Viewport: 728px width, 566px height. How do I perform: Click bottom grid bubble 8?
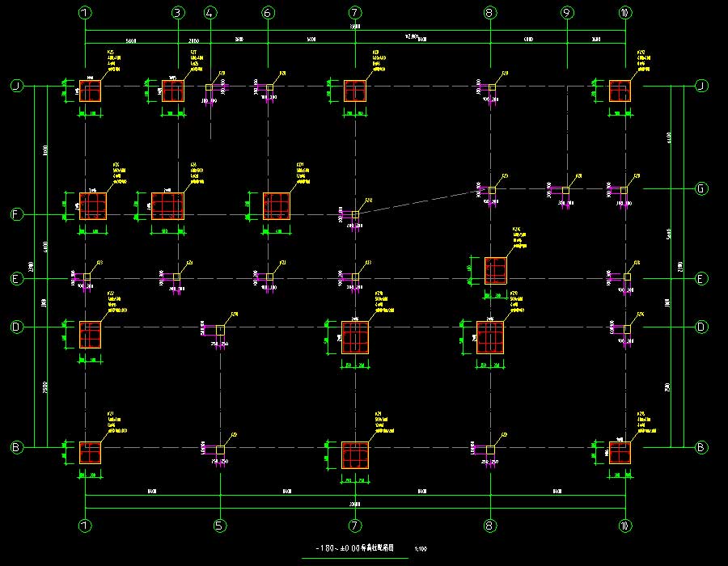click(x=489, y=526)
